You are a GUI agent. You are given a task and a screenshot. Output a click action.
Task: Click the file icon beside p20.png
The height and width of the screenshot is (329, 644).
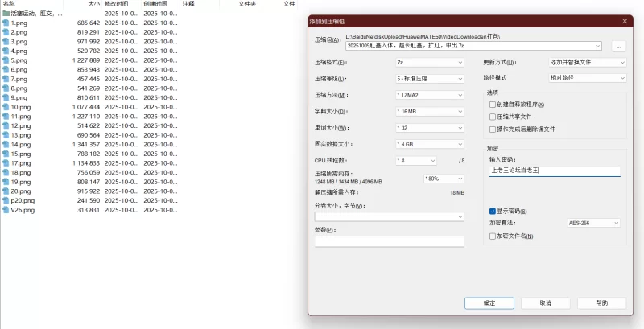(6, 200)
